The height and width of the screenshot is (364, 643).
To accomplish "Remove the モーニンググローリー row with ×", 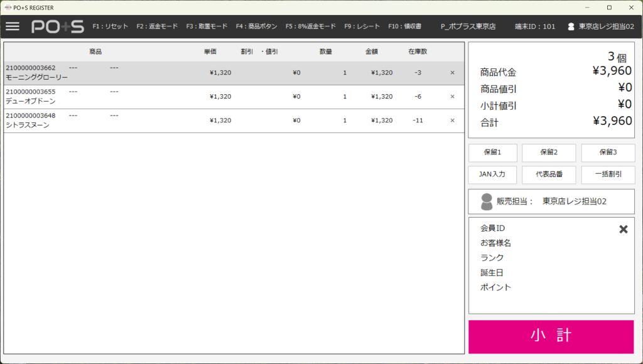I will pyautogui.click(x=452, y=73).
